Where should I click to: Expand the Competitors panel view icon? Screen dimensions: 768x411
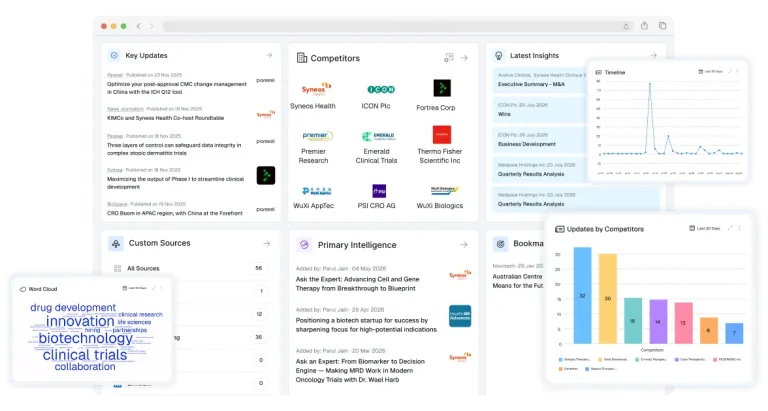click(449, 58)
